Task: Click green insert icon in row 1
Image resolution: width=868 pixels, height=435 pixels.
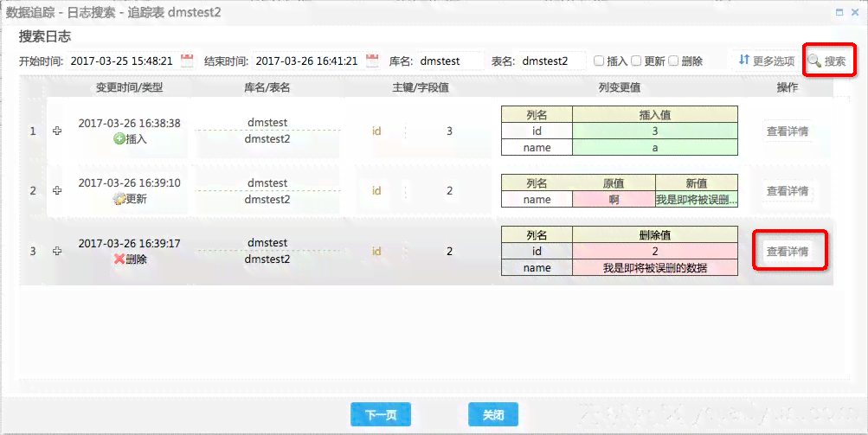Action: pyautogui.click(x=119, y=139)
